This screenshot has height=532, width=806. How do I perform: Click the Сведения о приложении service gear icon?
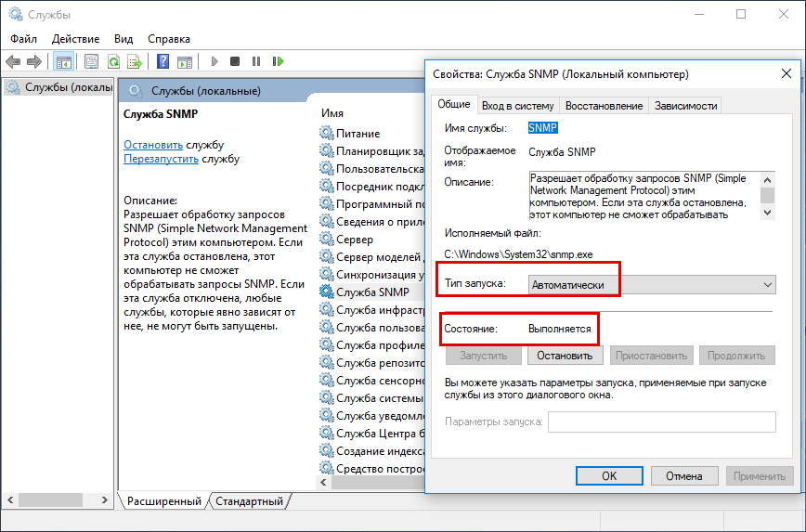click(327, 222)
